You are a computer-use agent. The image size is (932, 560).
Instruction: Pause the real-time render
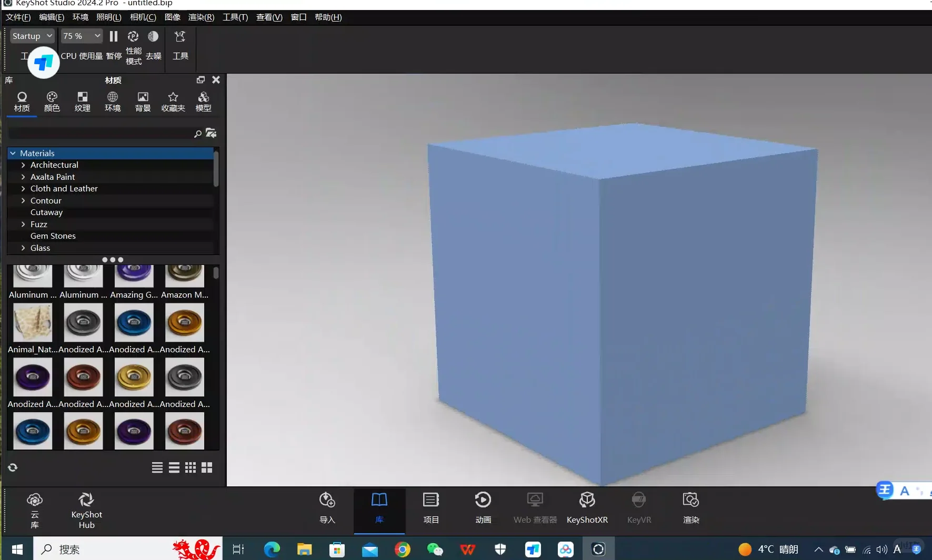(x=114, y=36)
